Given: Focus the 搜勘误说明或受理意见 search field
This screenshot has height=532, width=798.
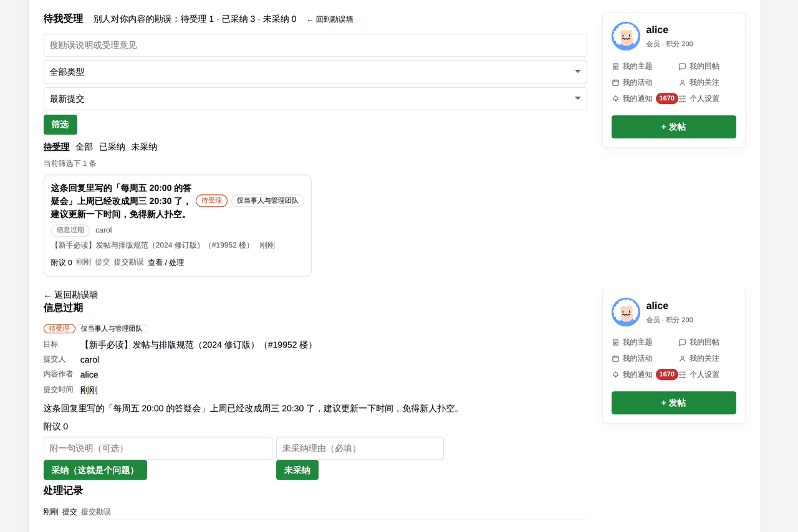Looking at the screenshot, I should pos(315,45).
